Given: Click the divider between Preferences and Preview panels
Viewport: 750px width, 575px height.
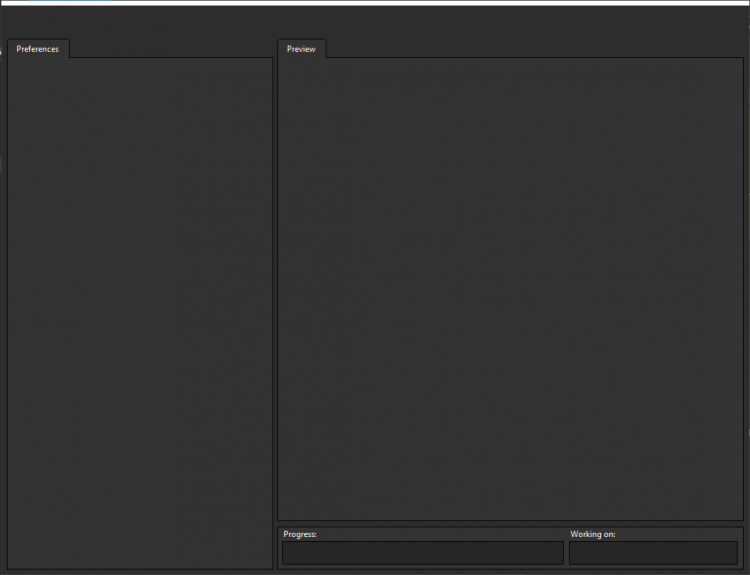Looking at the screenshot, I should (275, 300).
